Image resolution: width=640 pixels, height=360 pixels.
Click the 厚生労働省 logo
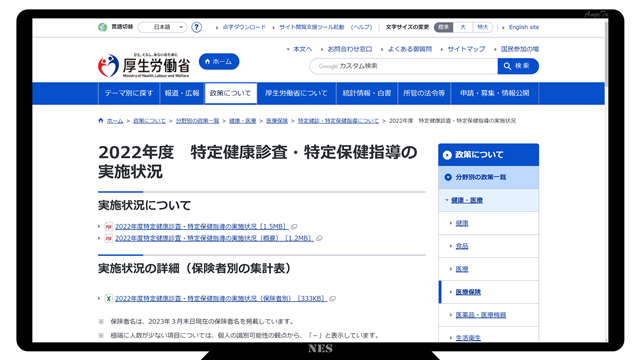(144, 66)
